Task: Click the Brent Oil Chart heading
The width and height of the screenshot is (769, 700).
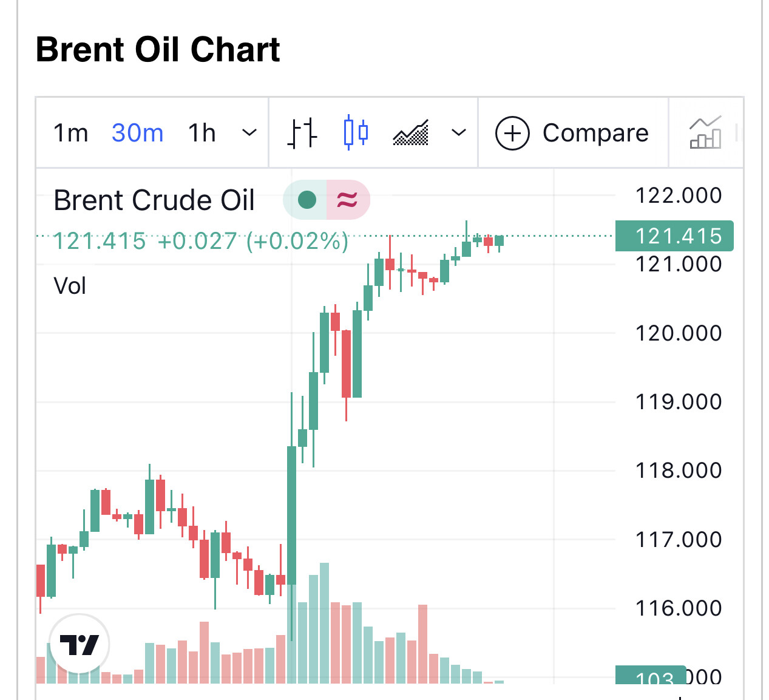Action: click(x=158, y=50)
